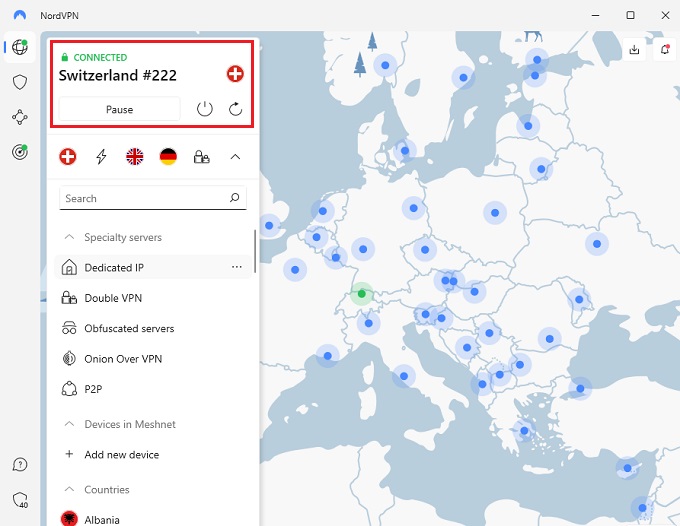
Task: Collapse the Countries section
Action: coord(69,490)
